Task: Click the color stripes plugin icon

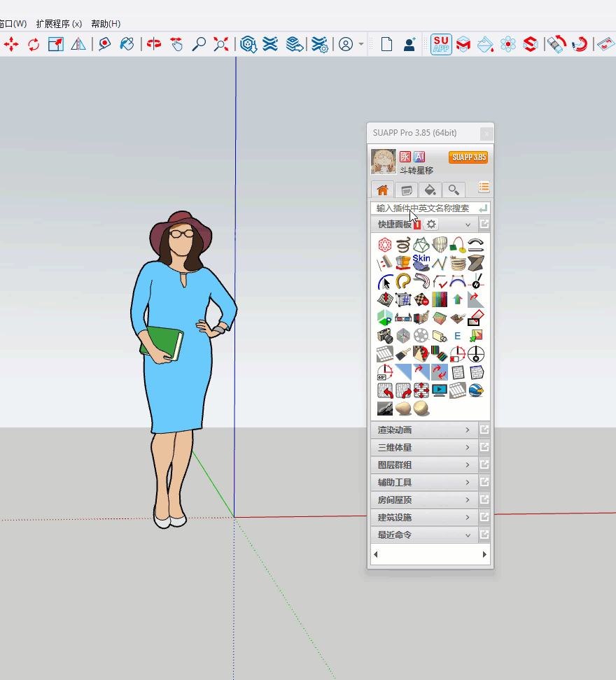Action: point(439,299)
